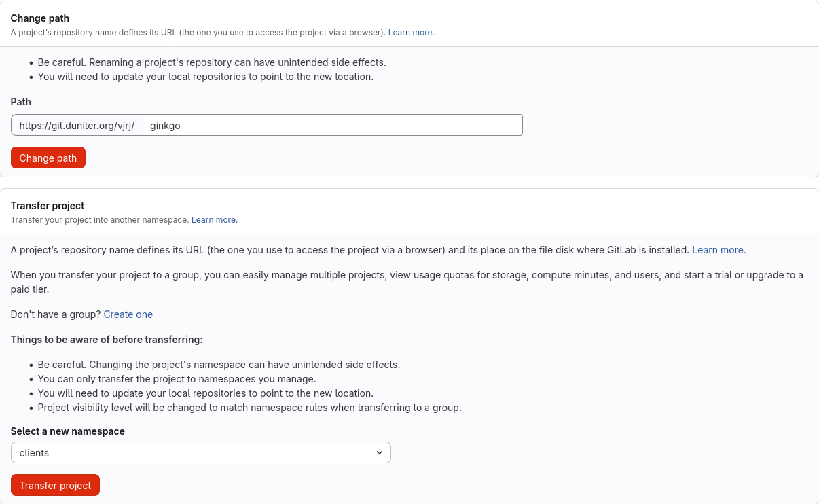Open the 'Select a new namespace' dropdown showing clients
The height and width of the screenshot is (504, 819).
tap(200, 452)
